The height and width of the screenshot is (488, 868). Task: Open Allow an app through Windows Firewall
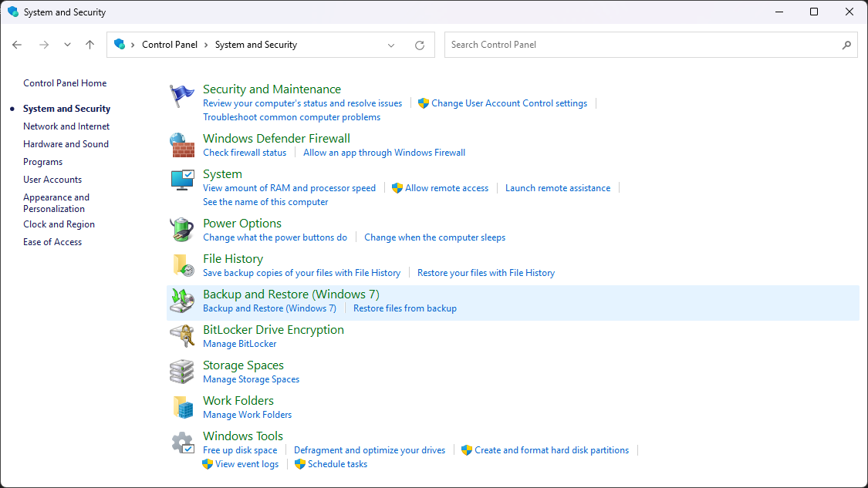384,153
